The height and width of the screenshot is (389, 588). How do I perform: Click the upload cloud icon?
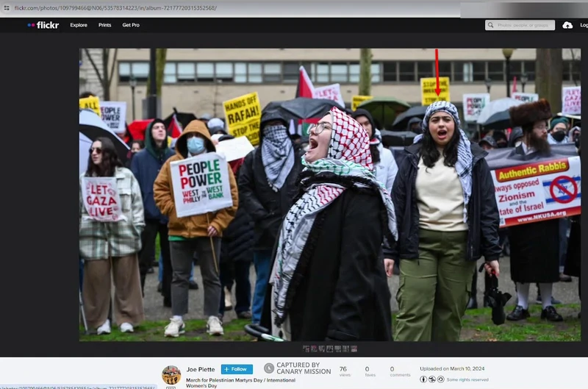click(x=567, y=25)
